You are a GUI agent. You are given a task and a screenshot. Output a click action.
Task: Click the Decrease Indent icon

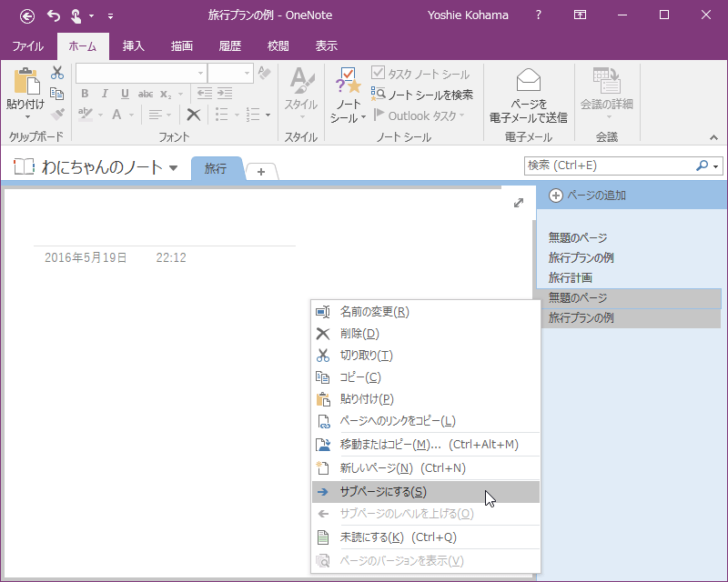(204, 94)
